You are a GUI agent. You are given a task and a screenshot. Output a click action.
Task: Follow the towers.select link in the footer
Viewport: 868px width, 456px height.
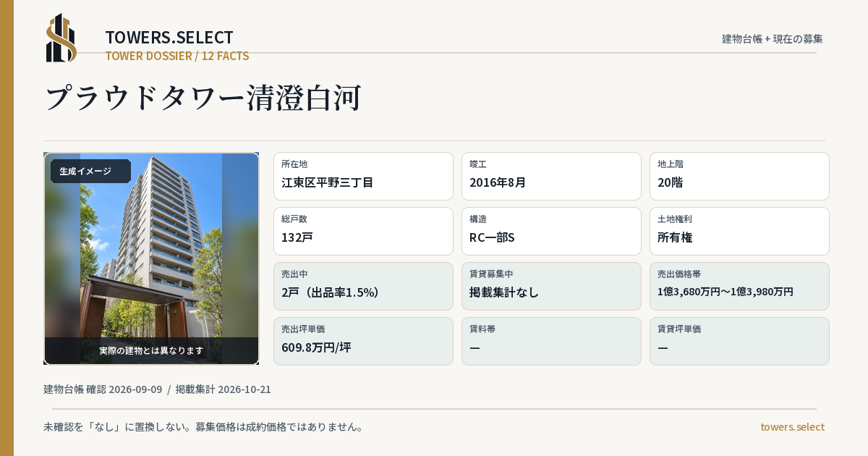pos(792,427)
